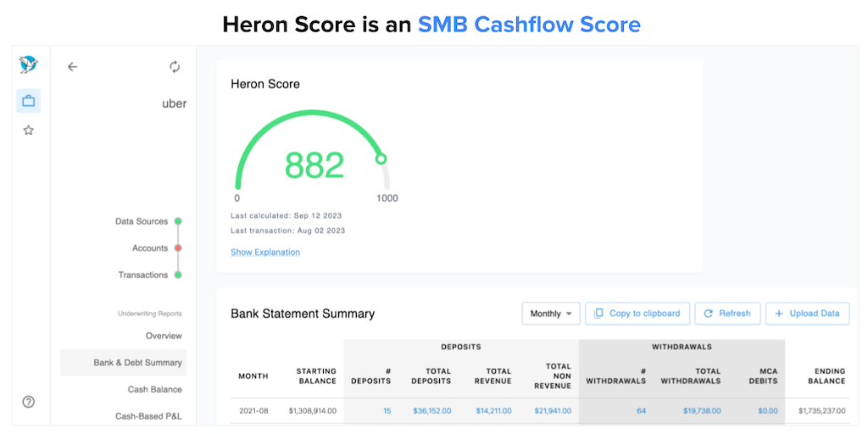Image resolution: width=868 pixels, height=434 pixels.
Task: Click the Data Sources green status dot
Action: [178, 221]
